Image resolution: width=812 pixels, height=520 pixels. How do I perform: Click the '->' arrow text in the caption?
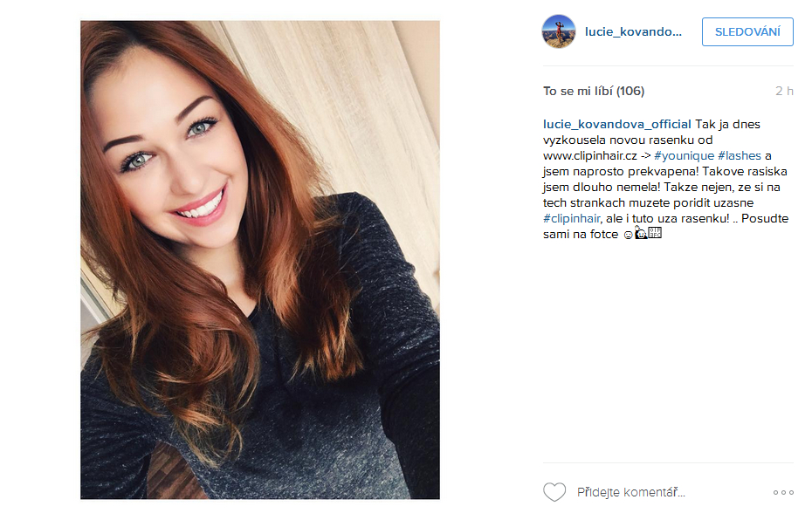[646, 156]
